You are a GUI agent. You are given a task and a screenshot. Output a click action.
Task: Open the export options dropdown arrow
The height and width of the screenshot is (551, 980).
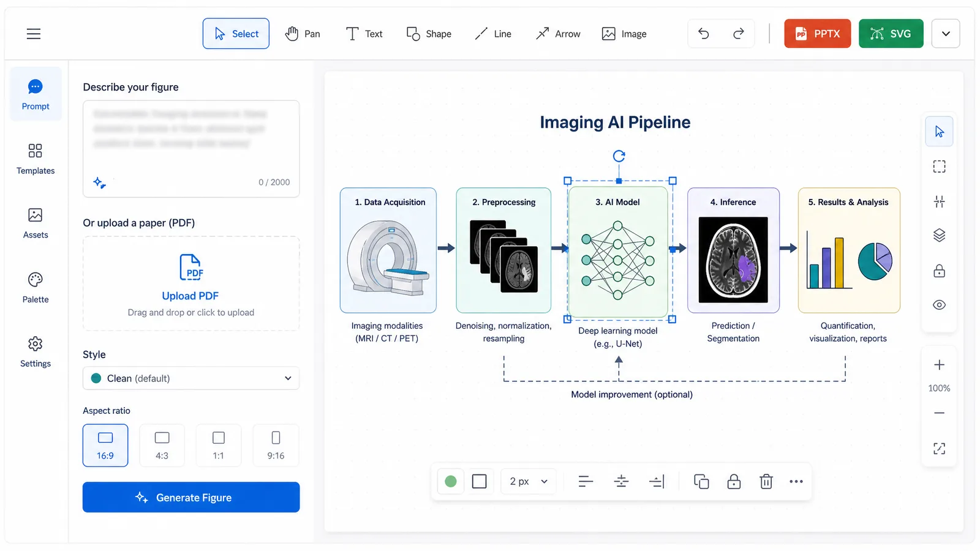(x=946, y=34)
